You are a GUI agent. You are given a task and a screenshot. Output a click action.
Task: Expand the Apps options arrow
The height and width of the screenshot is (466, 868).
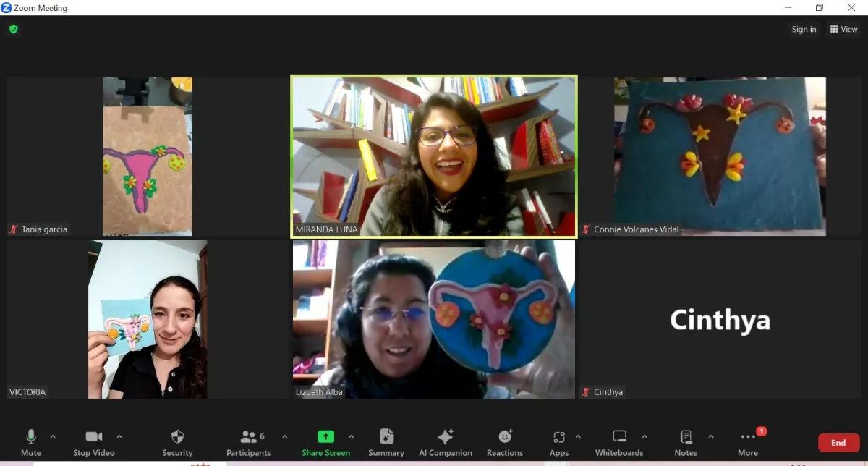[x=578, y=436]
